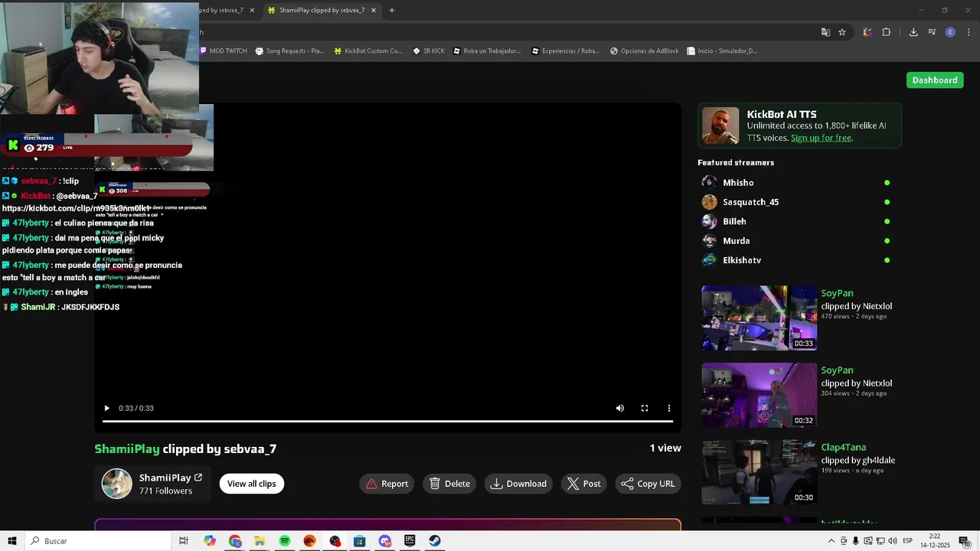980x551 pixels.
Task: Open the browser extensions puzzle icon
Action: [x=887, y=32]
